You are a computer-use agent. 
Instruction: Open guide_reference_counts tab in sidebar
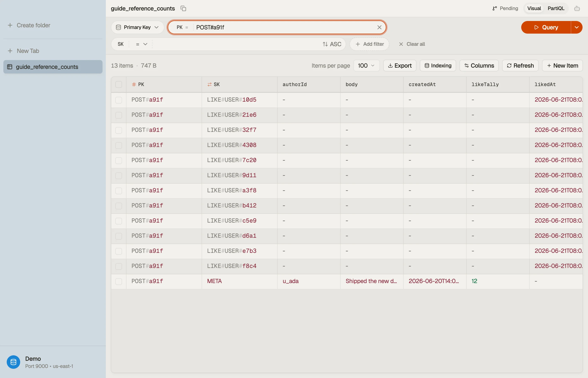point(53,67)
